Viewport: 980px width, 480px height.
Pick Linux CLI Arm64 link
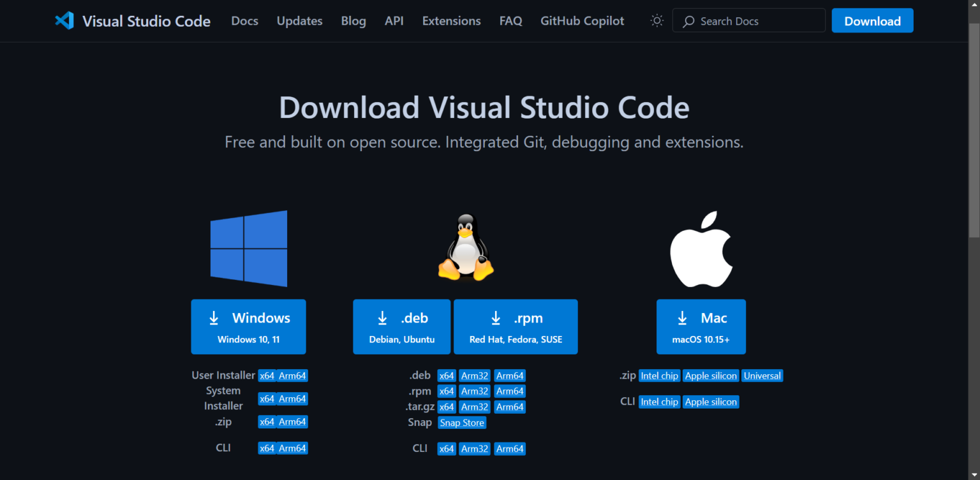[510, 449]
